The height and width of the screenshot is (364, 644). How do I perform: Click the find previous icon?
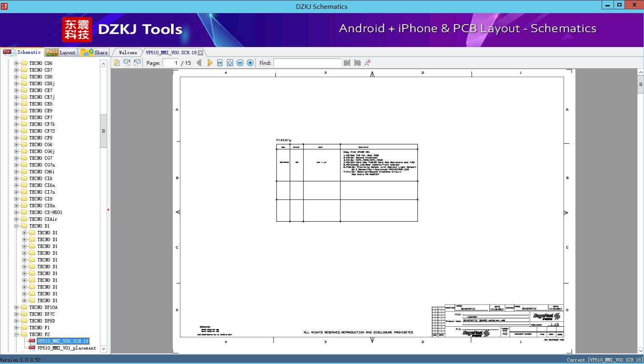[x=347, y=63]
